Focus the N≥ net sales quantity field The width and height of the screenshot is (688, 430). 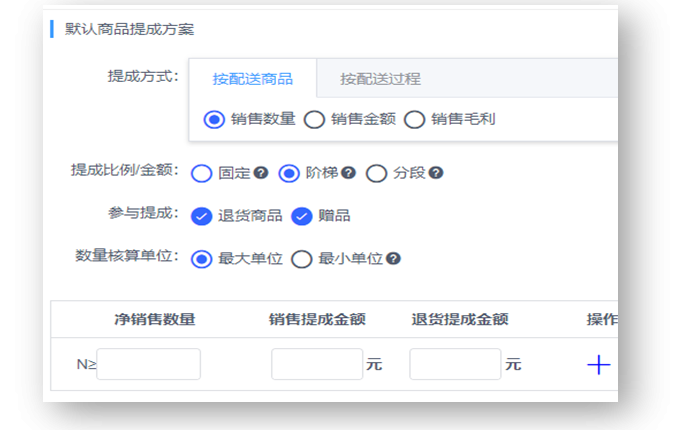click(148, 364)
